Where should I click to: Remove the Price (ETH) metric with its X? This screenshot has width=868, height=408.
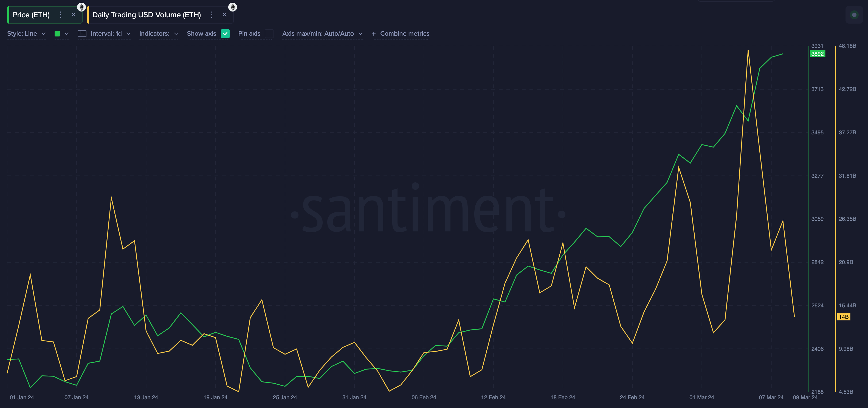point(74,15)
